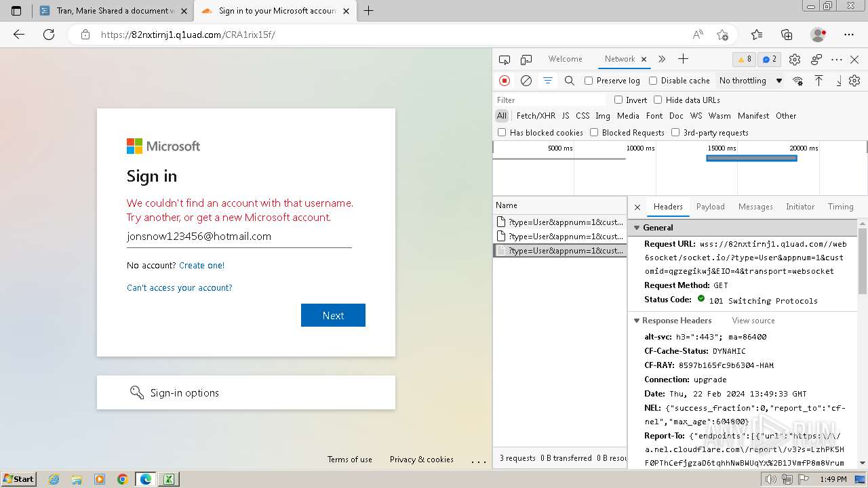This screenshot has width=868, height=488.
Task: Click the Create one! link
Action: [x=201, y=265]
